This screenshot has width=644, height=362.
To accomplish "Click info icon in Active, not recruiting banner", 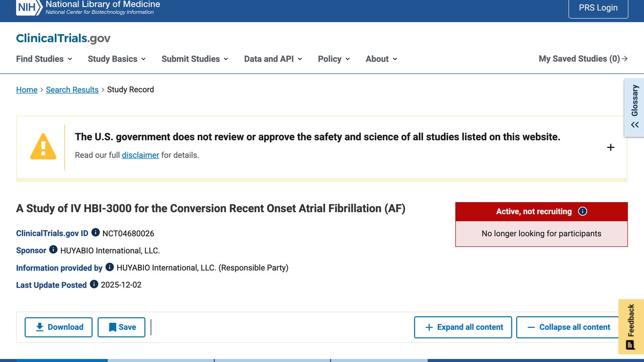I will click(x=583, y=211).
